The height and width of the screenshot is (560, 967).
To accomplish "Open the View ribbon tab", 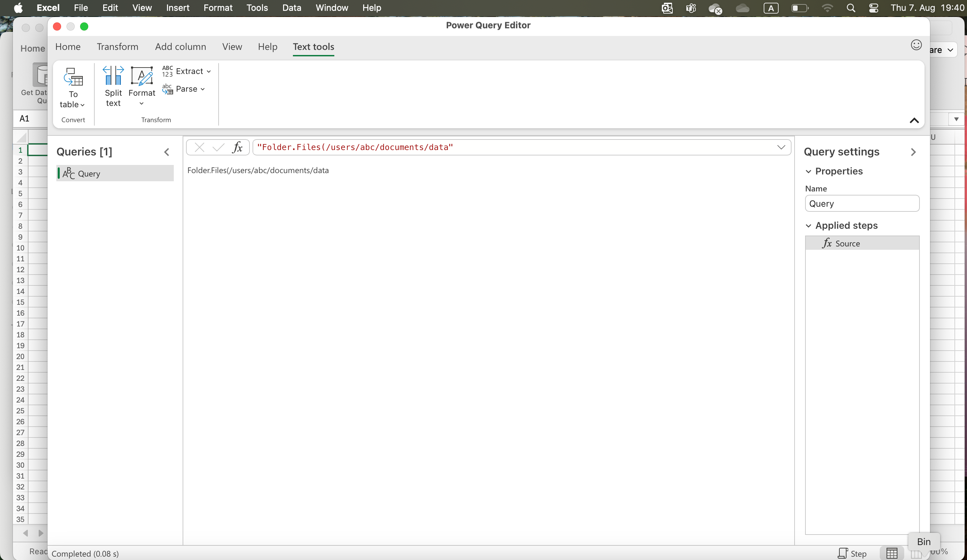I will [232, 47].
